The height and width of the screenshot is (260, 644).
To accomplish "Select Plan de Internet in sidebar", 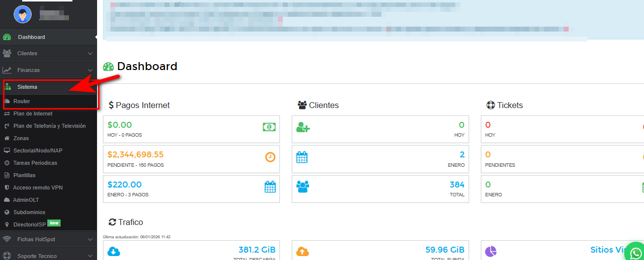I will [x=33, y=113].
